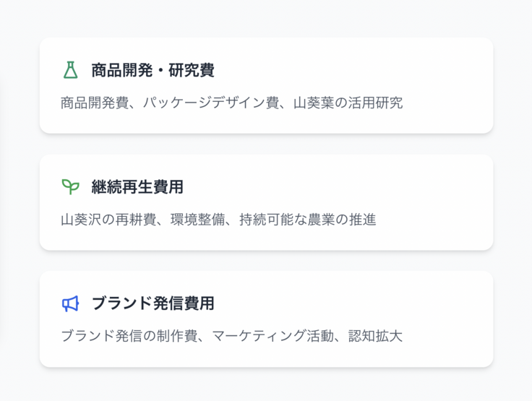Click the full description under 継続再生費用
The image size is (532, 401).
[218, 219]
